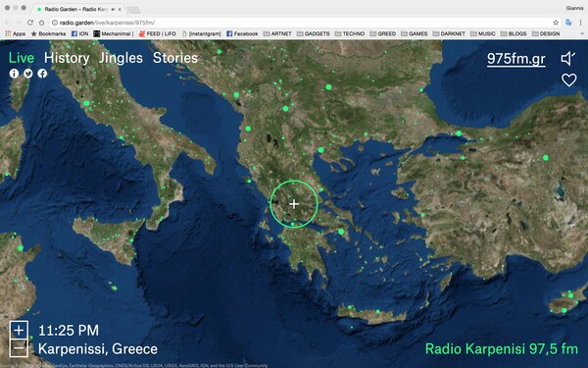Open the 975fm.gr station link

516,59
